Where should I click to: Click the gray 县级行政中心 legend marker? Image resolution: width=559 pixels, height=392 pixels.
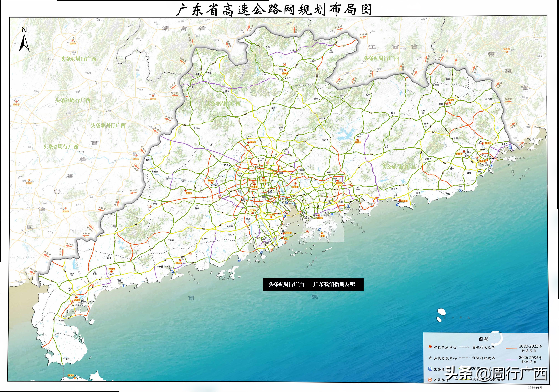[430, 358]
